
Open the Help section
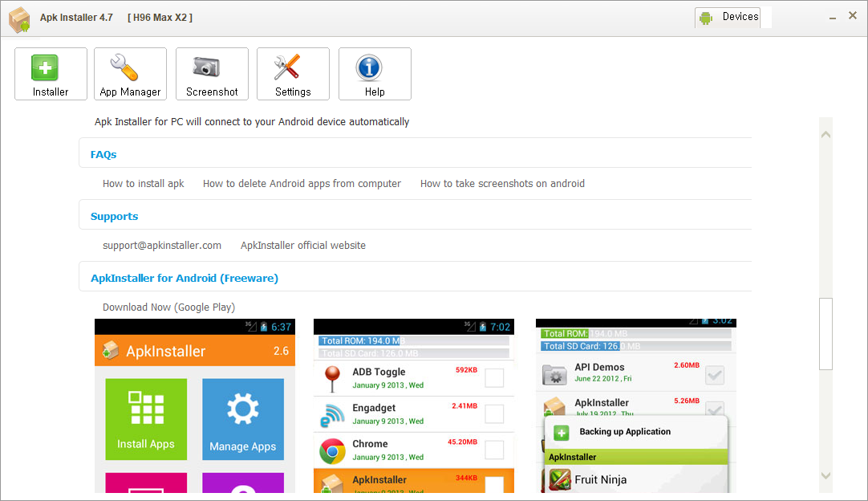[375, 74]
